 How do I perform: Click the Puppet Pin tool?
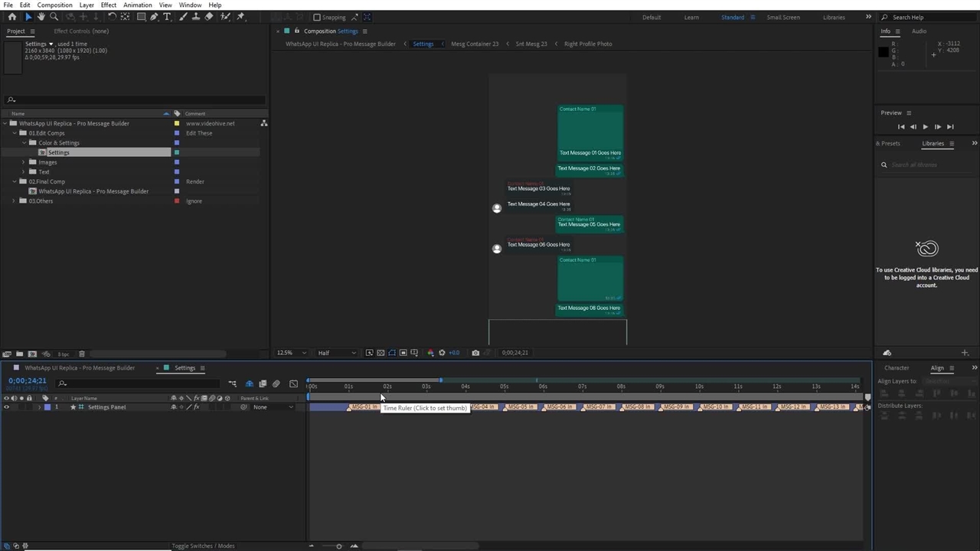pos(240,17)
